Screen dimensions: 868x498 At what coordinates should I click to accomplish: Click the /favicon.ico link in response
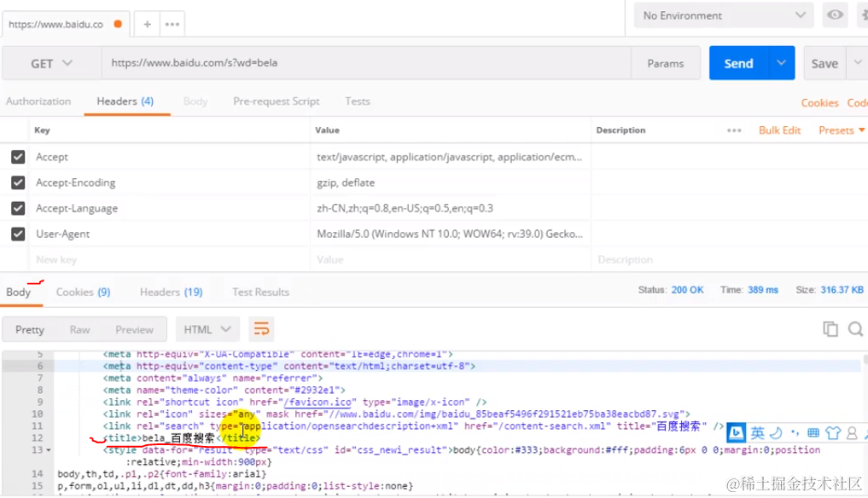317,402
